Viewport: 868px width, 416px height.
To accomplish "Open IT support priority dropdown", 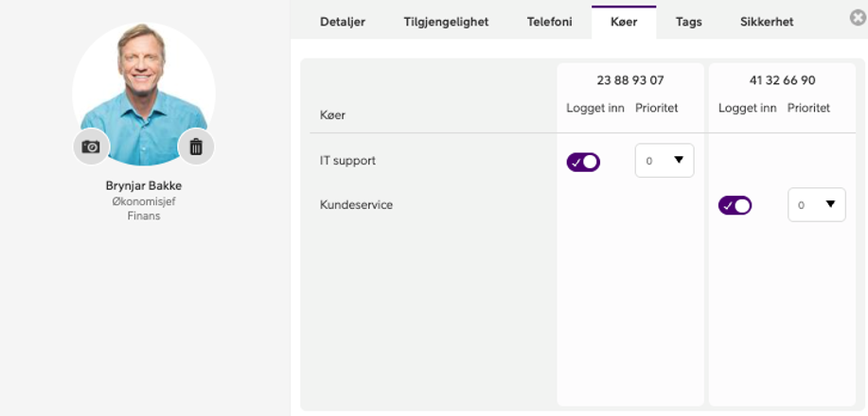I will (664, 161).
